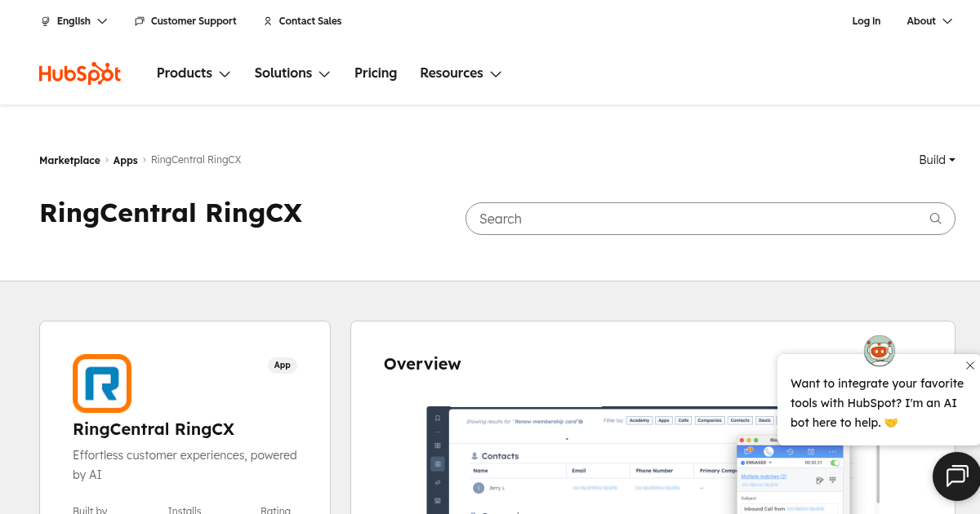
Task: Click the Log In link
Action: pyautogui.click(x=866, y=21)
